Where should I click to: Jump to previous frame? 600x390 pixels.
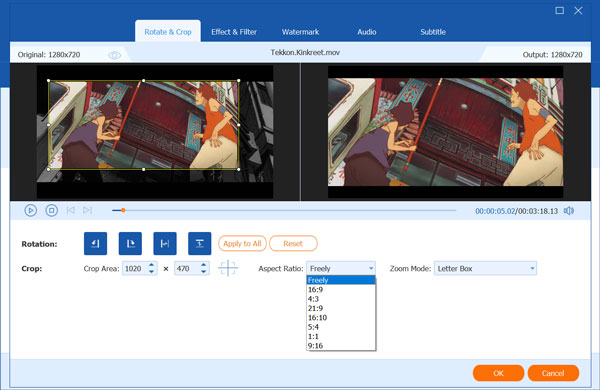click(70, 210)
